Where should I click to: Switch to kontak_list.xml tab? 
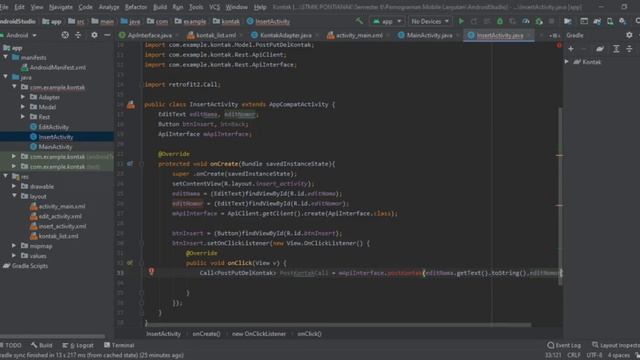point(215,36)
